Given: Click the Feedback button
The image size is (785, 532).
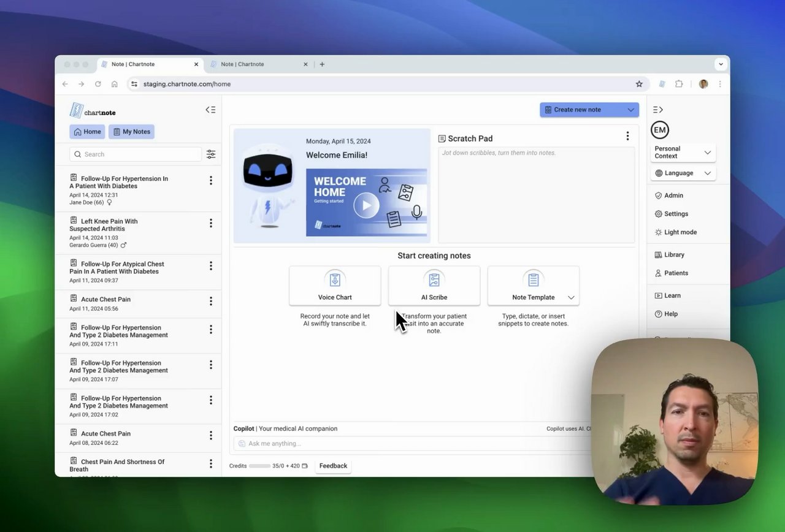Looking at the screenshot, I should point(333,466).
